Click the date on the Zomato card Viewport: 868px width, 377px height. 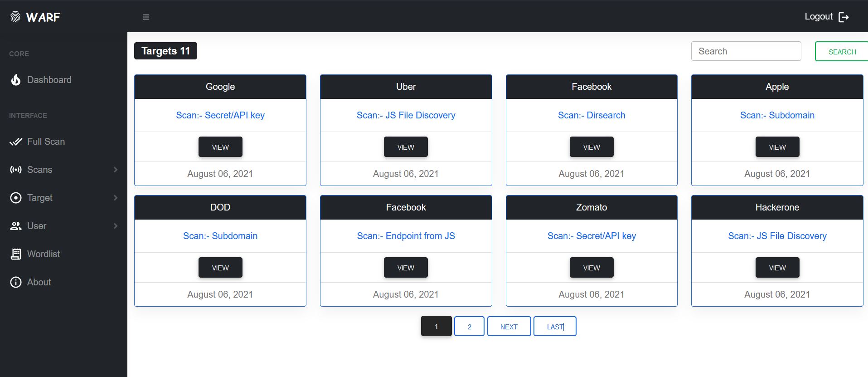click(x=592, y=294)
